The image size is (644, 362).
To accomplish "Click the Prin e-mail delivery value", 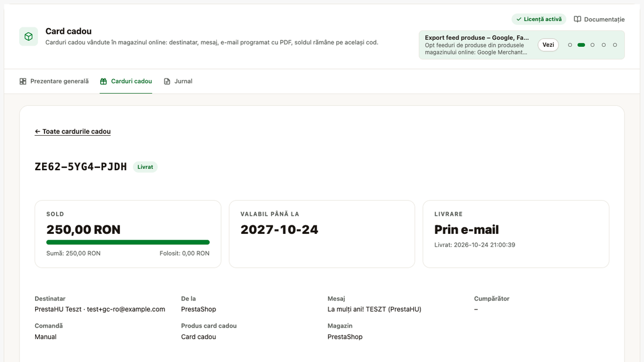I will 467,229.
